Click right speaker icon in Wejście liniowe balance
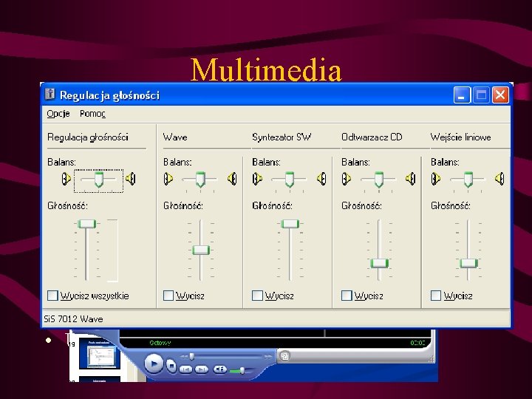 click(x=499, y=179)
